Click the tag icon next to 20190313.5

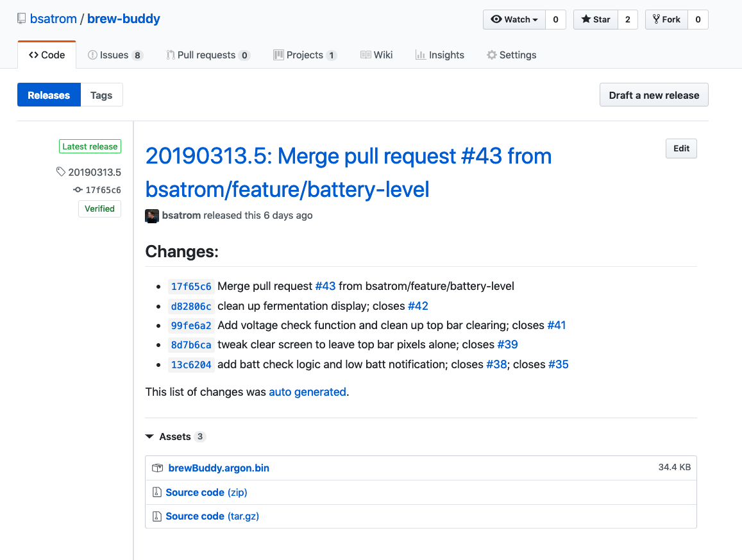pyautogui.click(x=60, y=171)
